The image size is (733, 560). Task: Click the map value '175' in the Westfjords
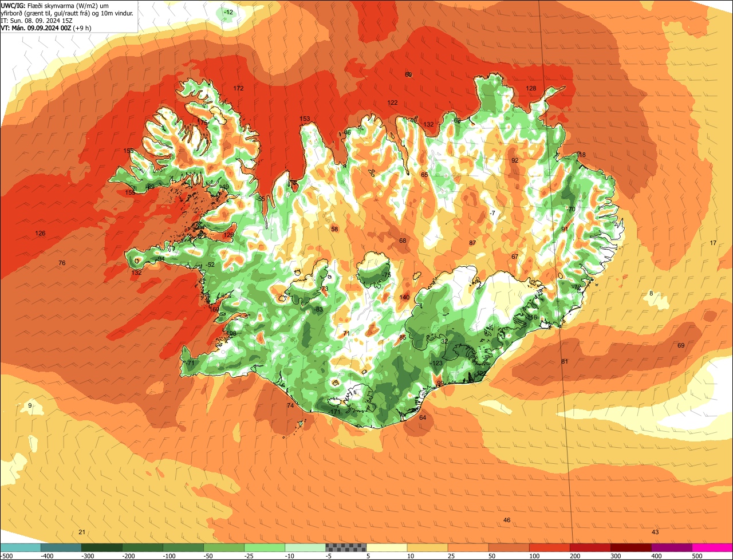click(202, 122)
